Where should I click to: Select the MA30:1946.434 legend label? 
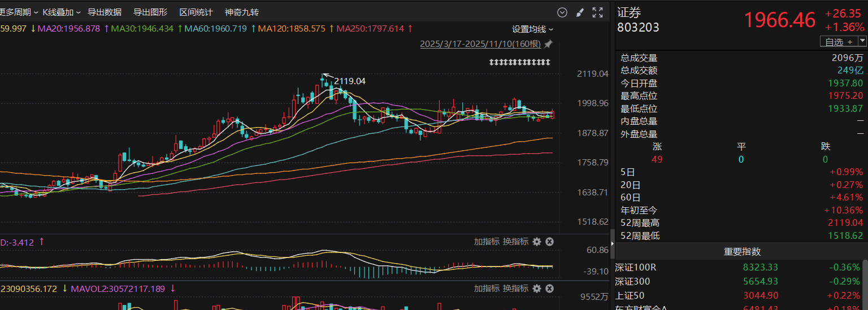point(142,28)
